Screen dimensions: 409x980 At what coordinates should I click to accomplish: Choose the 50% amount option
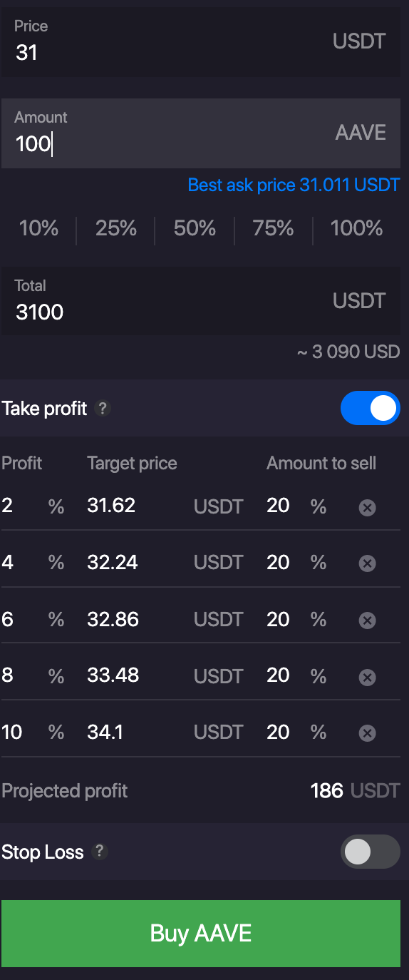tap(195, 228)
